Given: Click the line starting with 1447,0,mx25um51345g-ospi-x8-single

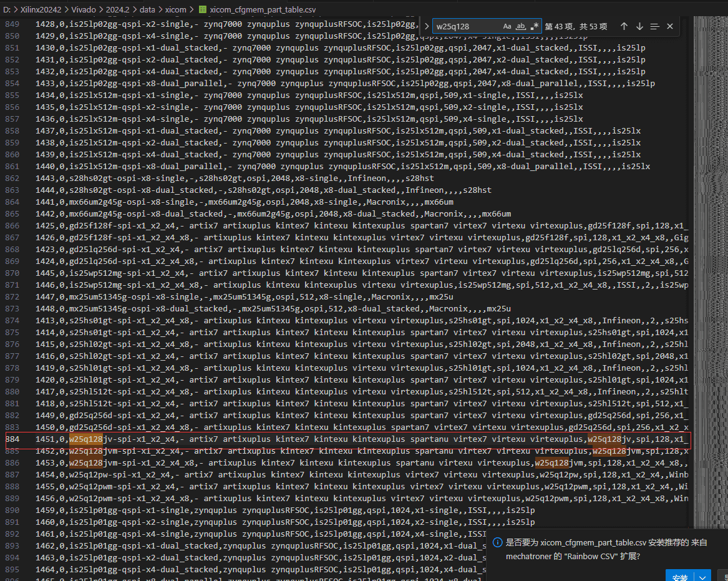Looking at the screenshot, I should 245,297.
